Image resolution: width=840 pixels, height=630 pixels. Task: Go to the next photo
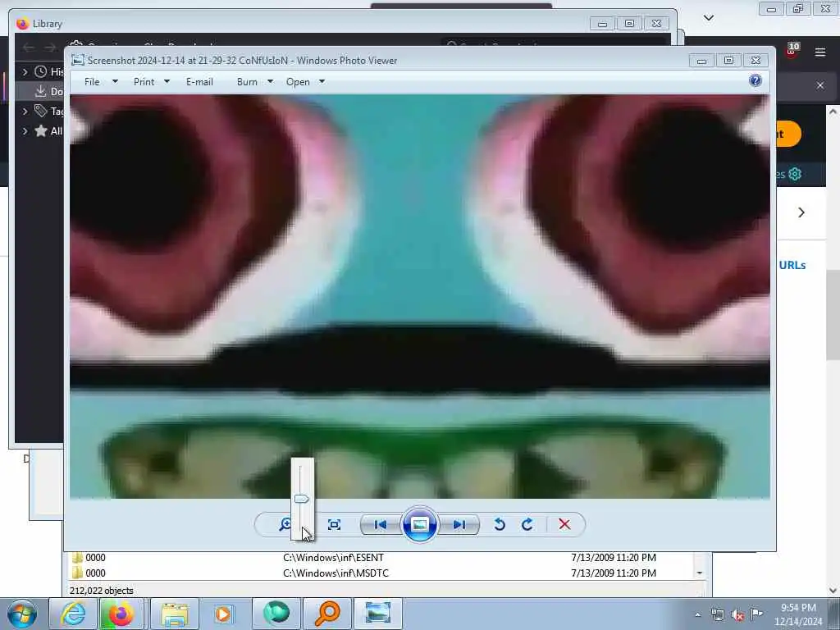[x=459, y=524]
